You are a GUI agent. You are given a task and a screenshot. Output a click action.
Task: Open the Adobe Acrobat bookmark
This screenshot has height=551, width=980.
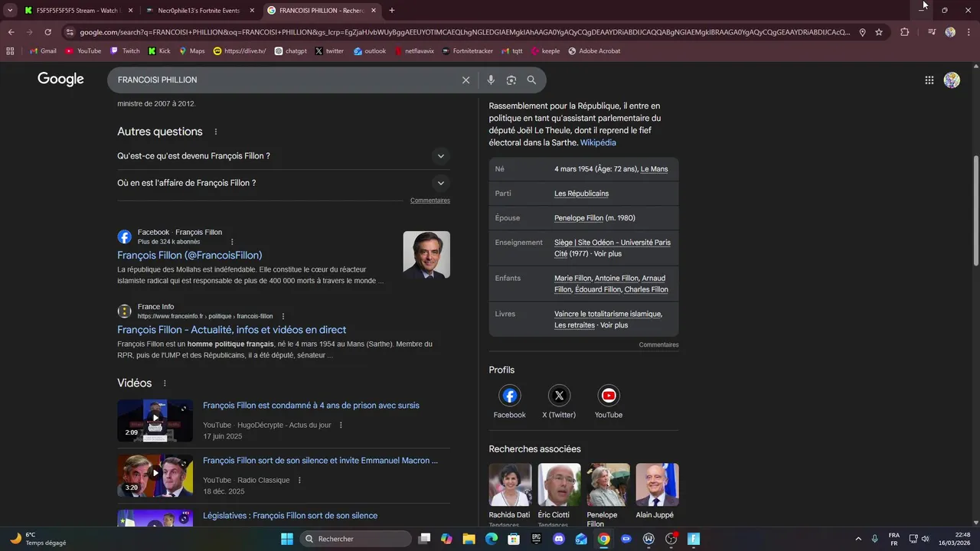(x=594, y=51)
